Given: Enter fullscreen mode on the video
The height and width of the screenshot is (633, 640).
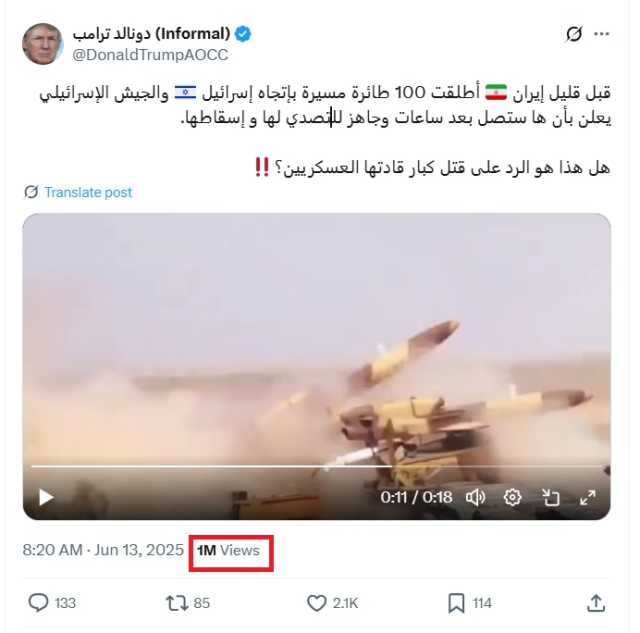Looking at the screenshot, I should 588,497.
